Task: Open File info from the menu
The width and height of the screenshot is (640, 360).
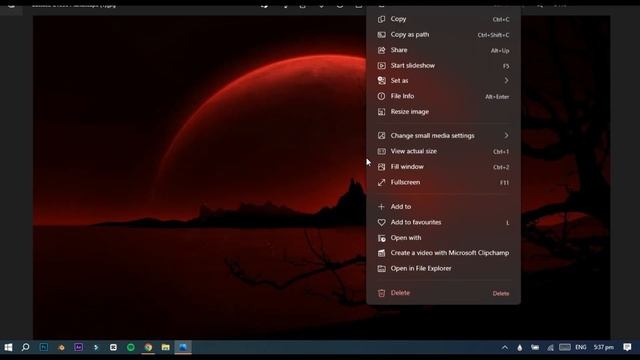Action: coord(443,96)
